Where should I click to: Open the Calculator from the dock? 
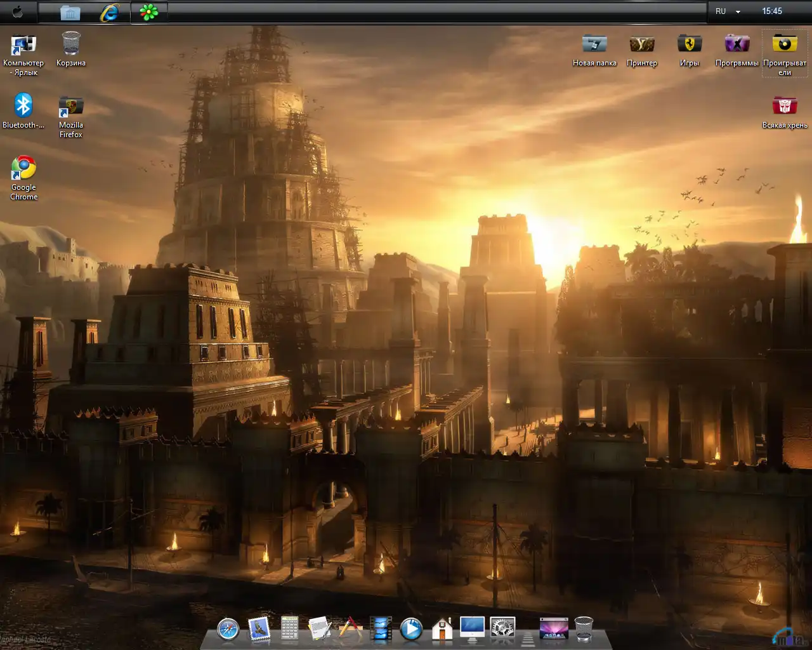point(289,628)
